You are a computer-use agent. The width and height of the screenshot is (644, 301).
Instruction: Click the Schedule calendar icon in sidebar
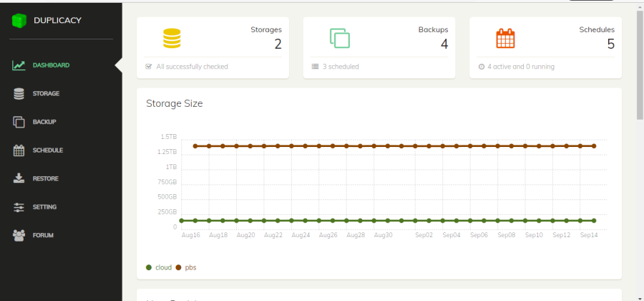(19, 150)
